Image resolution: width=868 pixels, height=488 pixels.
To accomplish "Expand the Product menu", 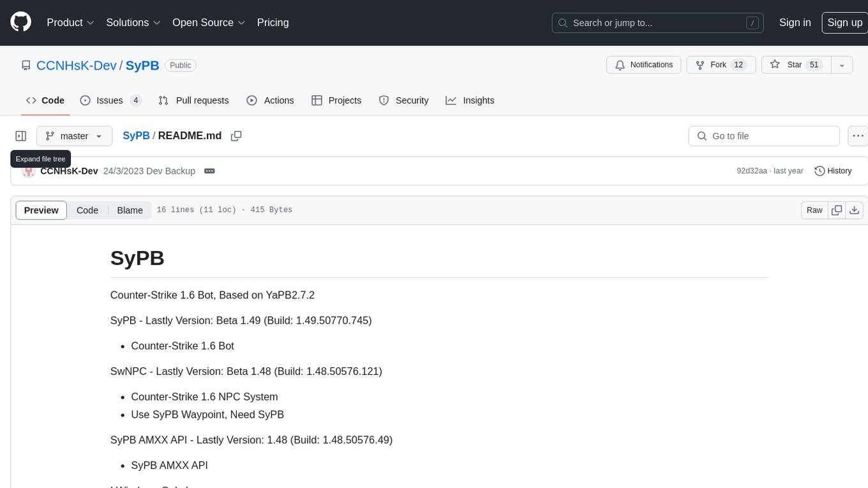I will (70, 22).
